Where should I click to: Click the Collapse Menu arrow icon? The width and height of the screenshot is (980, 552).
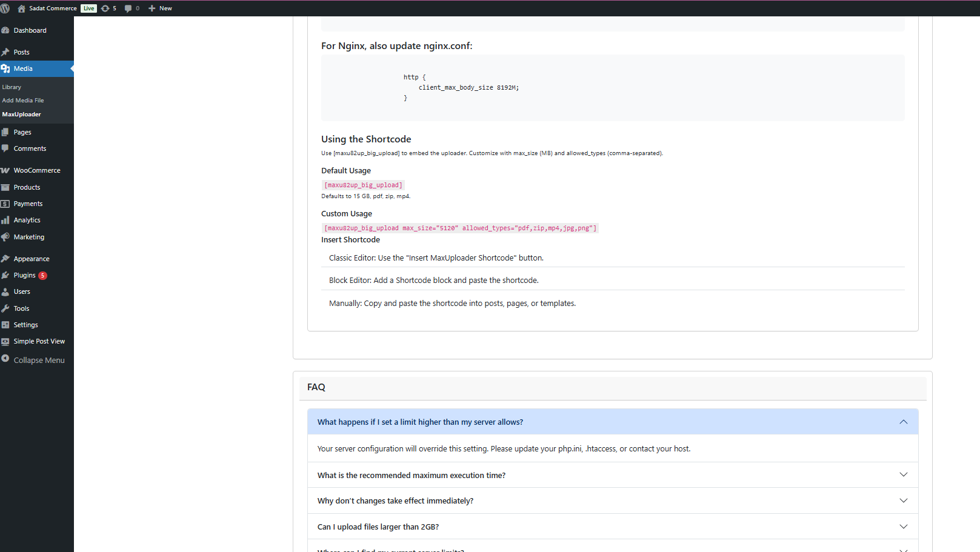point(5,359)
